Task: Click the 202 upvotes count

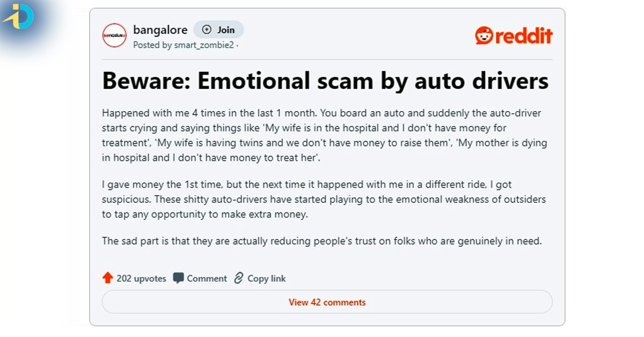Action: [x=141, y=279]
